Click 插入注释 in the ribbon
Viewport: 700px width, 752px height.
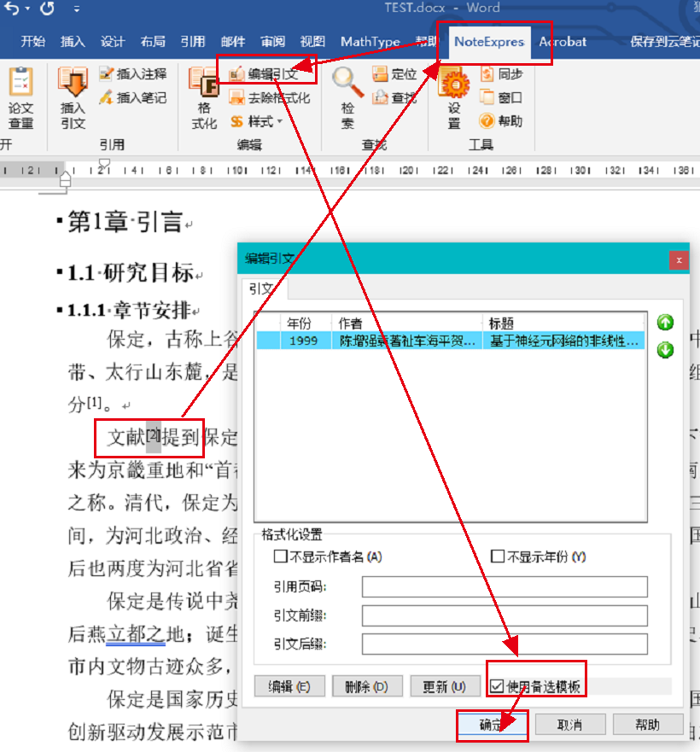coord(133,74)
